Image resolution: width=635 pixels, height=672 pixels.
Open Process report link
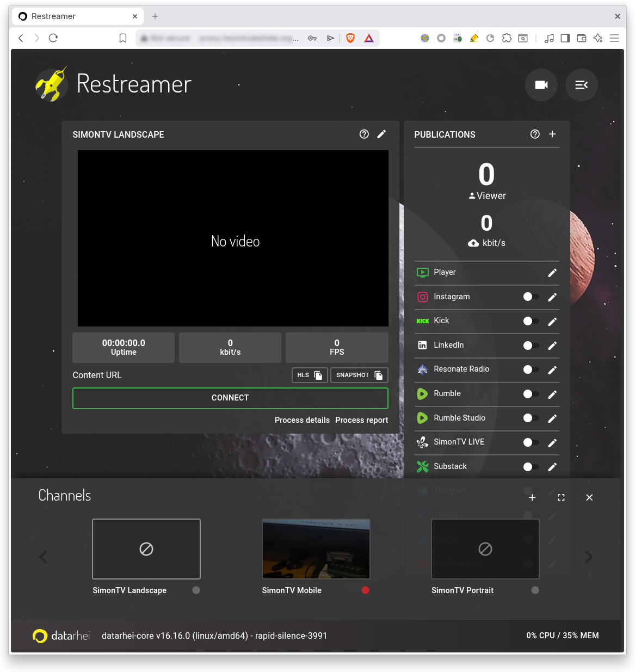click(362, 420)
